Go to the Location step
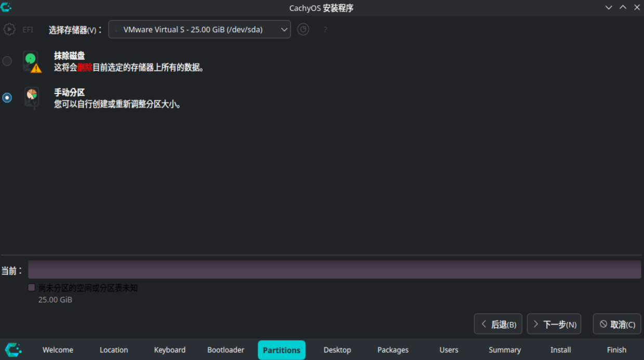 114,350
